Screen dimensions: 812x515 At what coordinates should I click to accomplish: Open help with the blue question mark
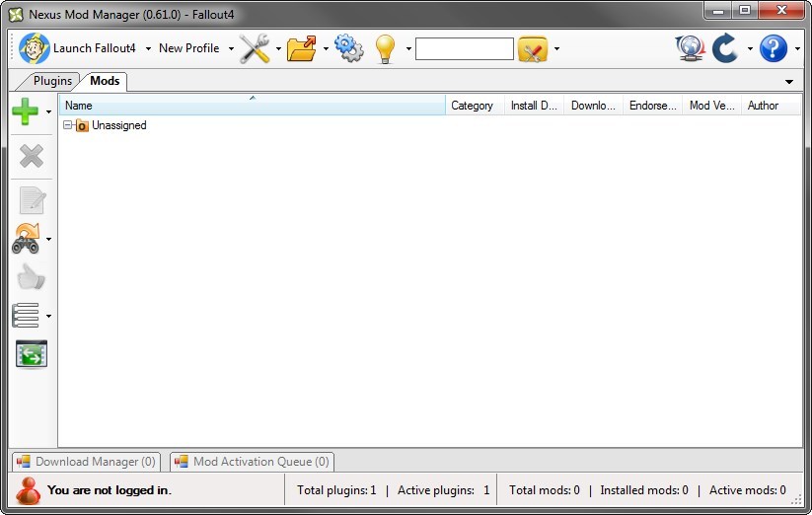pyautogui.click(x=774, y=48)
